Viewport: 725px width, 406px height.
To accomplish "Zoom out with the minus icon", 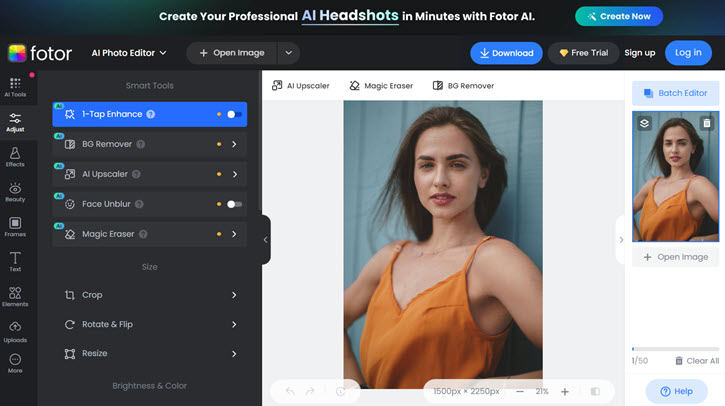I will click(520, 391).
